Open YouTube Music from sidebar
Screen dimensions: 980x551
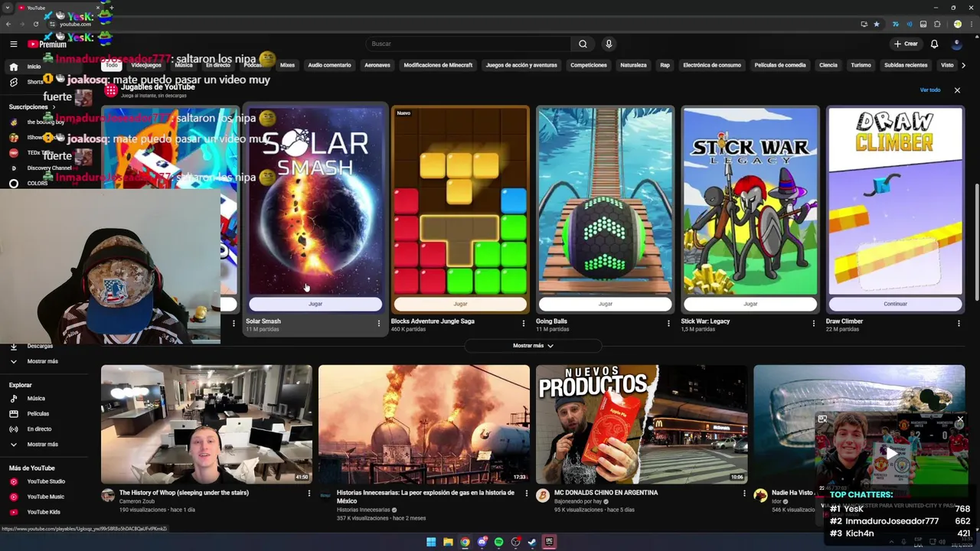46,497
